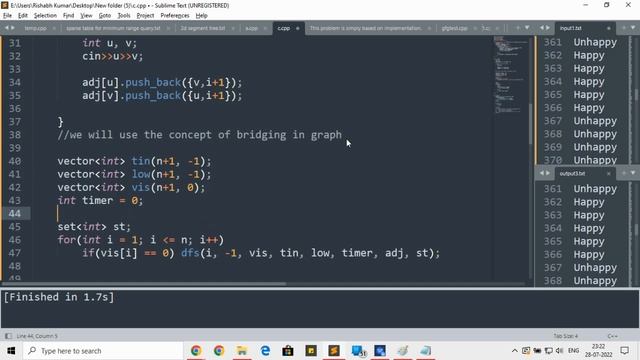The image size is (640, 360).
Task: Open the Windows Start menu
Action: pos(11,351)
